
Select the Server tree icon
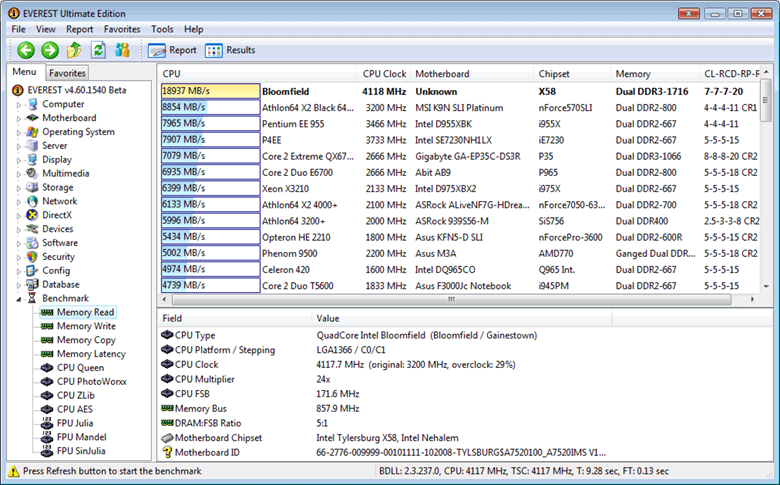click(32, 146)
